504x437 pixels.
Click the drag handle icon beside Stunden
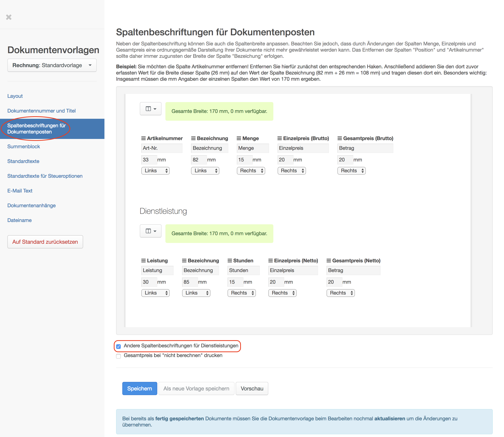(230, 260)
